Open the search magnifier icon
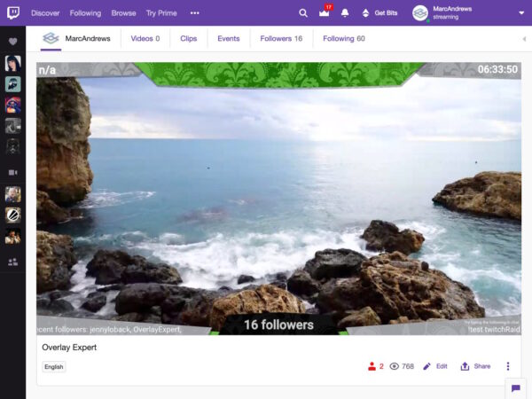 tap(303, 13)
